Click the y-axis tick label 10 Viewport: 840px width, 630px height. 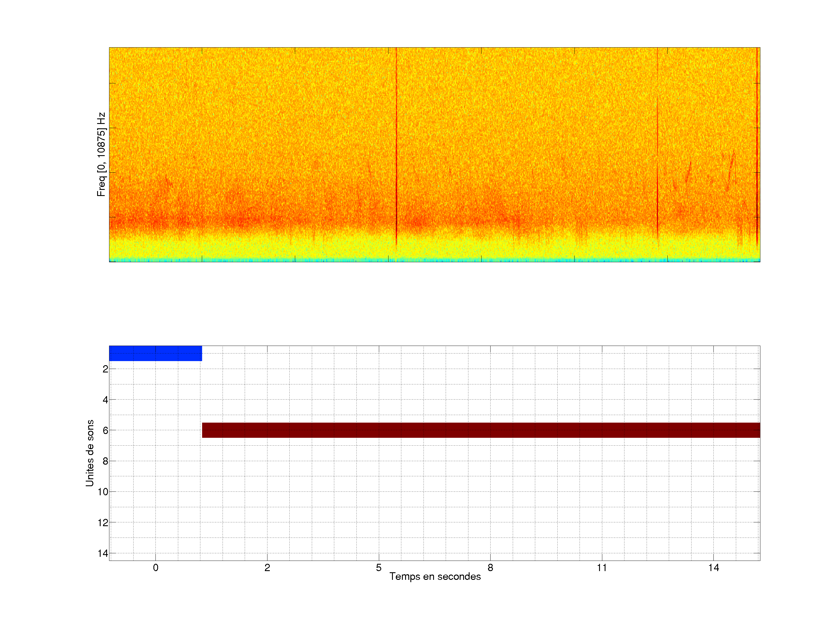pos(103,492)
